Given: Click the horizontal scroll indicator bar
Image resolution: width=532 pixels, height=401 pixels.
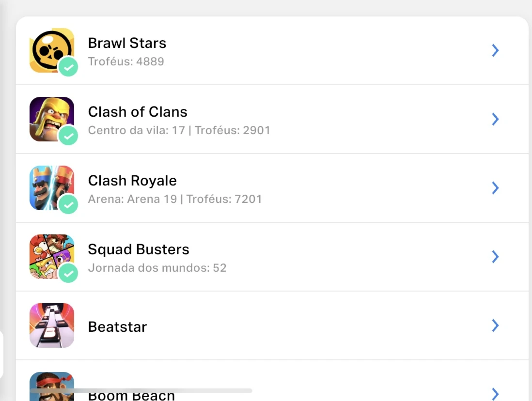Looking at the screenshot, I should pyautogui.click(x=141, y=391).
